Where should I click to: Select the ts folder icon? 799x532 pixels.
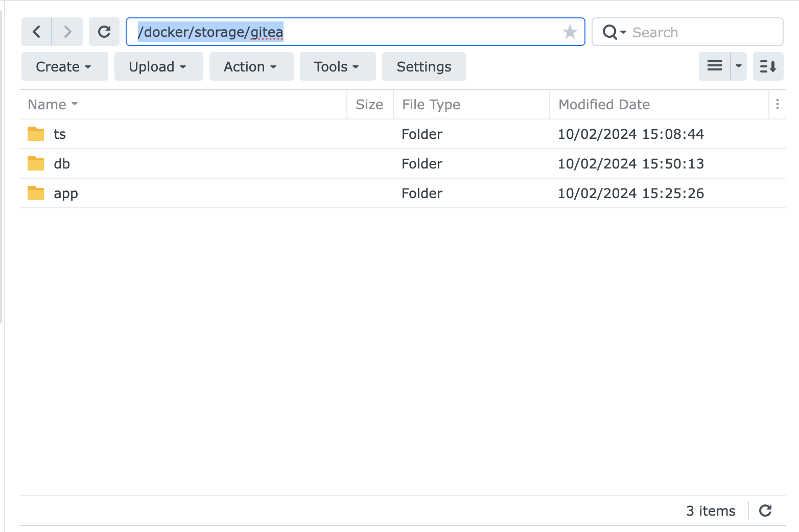tap(36, 134)
